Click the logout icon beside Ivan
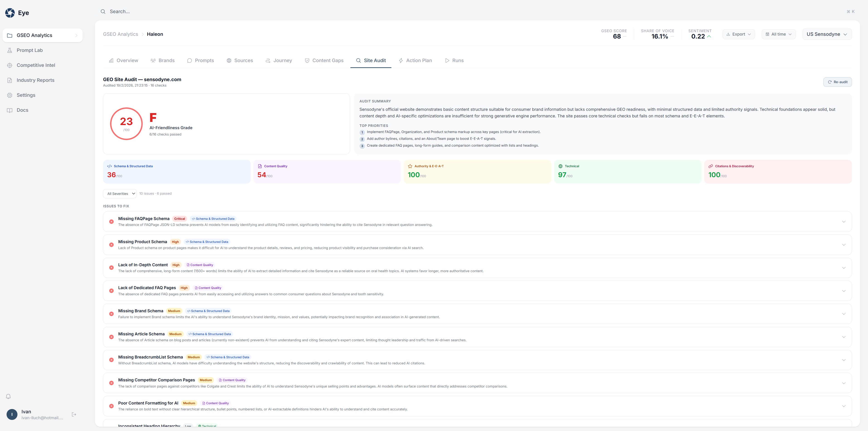 pos(74,414)
